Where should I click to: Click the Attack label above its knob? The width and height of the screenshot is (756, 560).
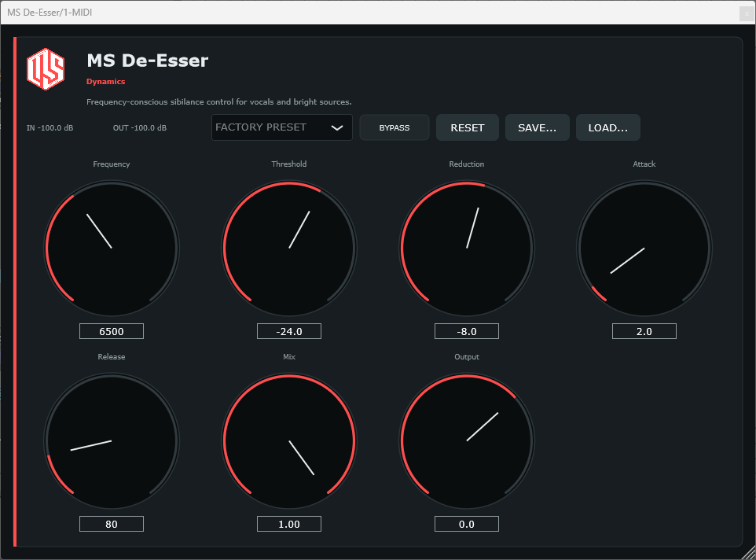coord(644,164)
